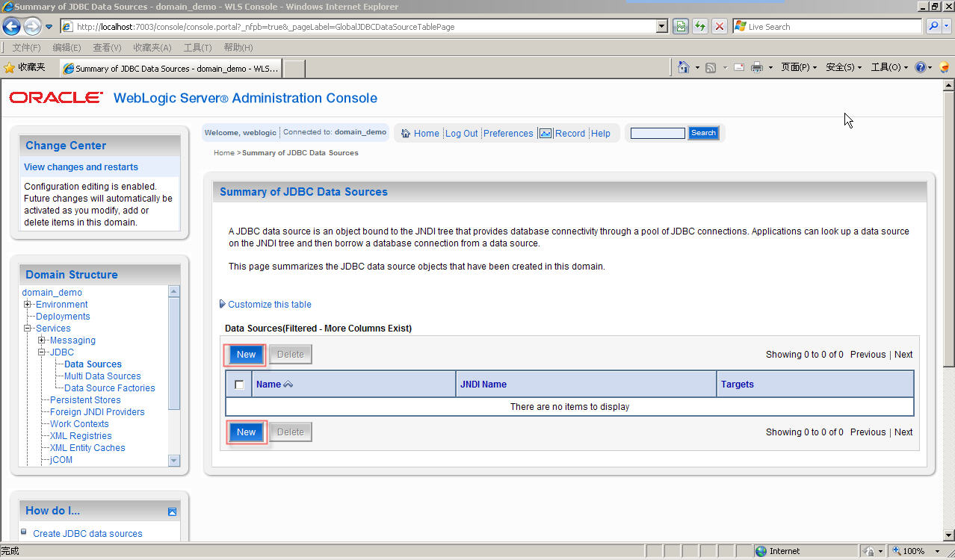
Task: Click the New button below the table
Action: click(247, 432)
